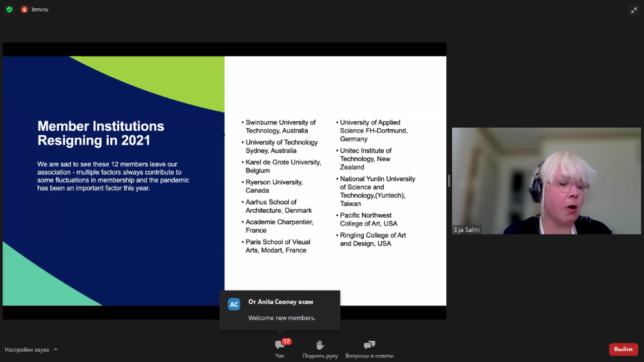
Task: Click the Запись recording label
Action: tap(39, 10)
